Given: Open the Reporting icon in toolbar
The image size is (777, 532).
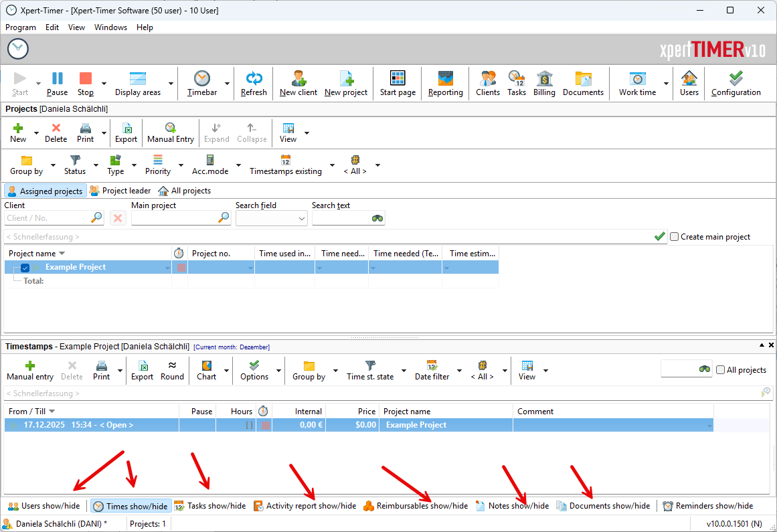Looking at the screenshot, I should 445,79.
